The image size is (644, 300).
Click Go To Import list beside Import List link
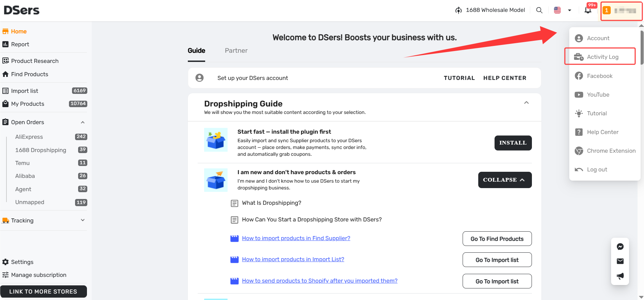[x=497, y=260]
